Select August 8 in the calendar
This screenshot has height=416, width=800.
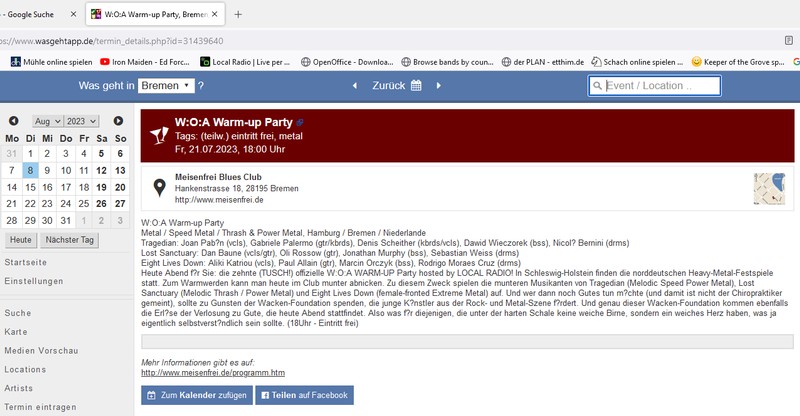point(30,170)
